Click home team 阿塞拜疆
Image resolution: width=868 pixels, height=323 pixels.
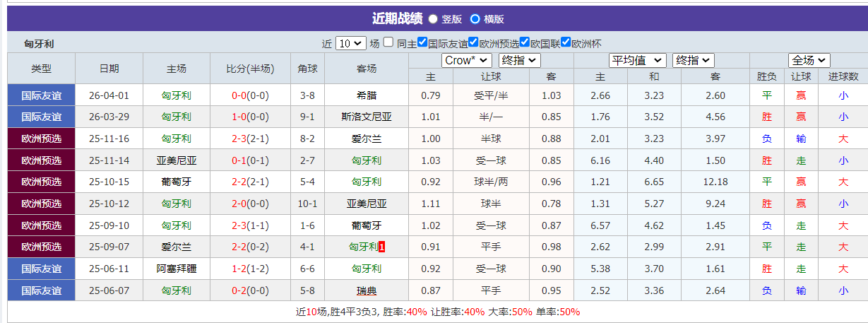point(177,269)
